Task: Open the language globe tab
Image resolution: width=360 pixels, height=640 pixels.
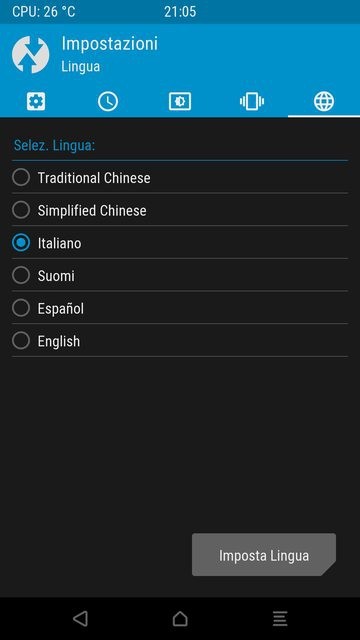Action: pos(324,101)
